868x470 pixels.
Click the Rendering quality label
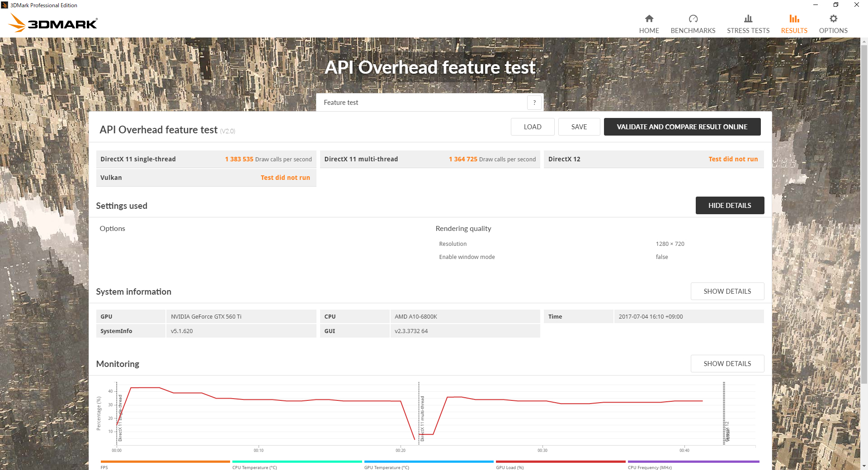[463, 229]
